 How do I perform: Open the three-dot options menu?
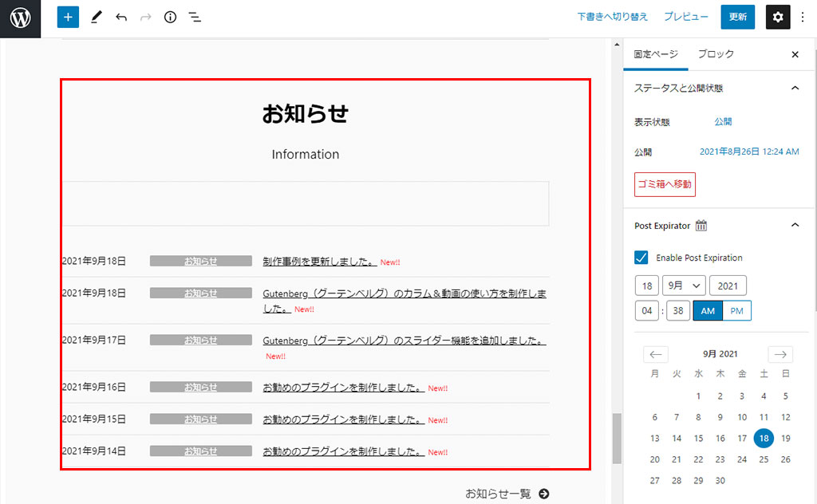[x=803, y=17]
